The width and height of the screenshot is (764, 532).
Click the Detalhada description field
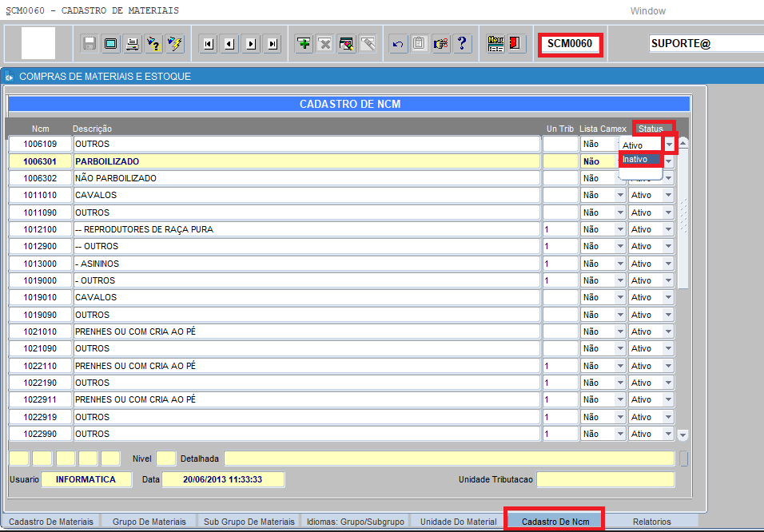(x=449, y=459)
